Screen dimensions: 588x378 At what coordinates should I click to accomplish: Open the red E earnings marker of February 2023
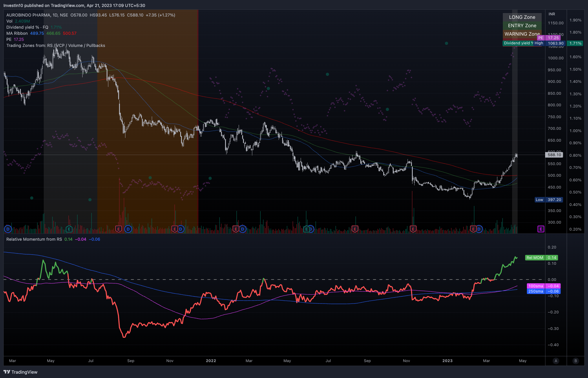click(x=473, y=229)
